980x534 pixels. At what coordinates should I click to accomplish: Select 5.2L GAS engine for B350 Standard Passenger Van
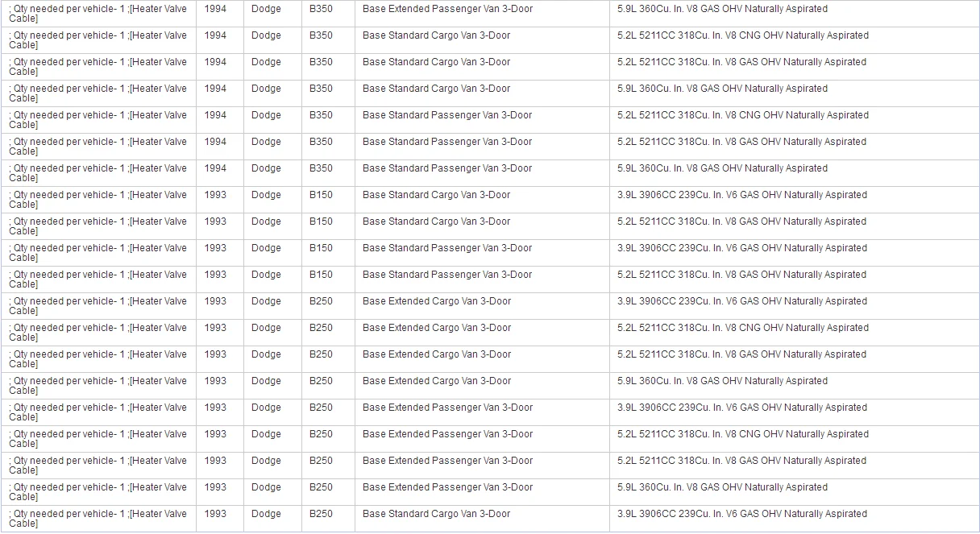click(x=741, y=142)
